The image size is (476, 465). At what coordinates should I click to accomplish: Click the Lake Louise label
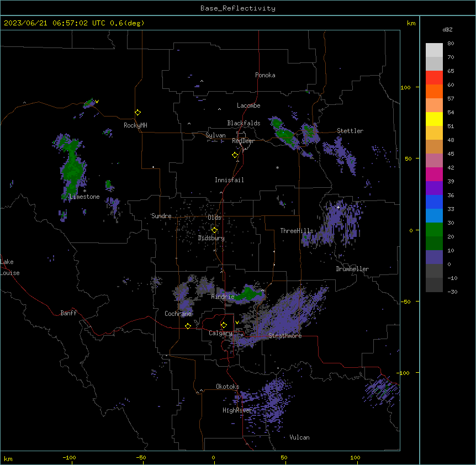(x=10, y=267)
